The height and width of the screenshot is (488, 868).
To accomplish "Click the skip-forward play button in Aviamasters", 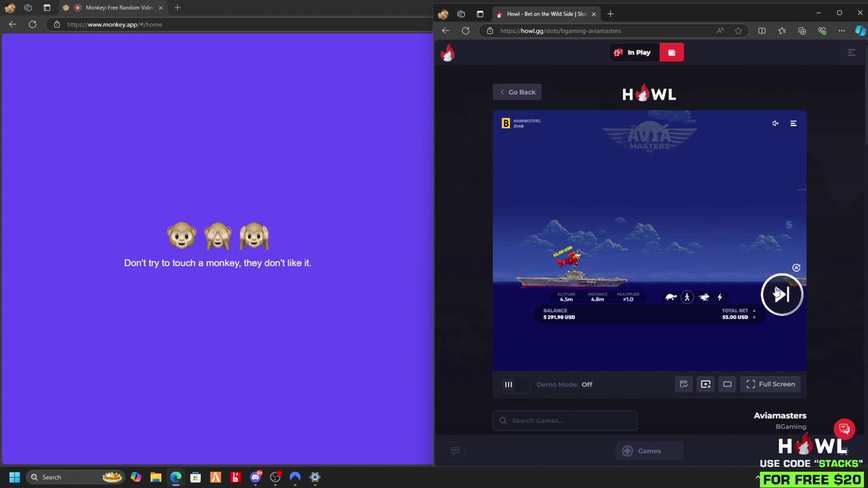I will [x=782, y=294].
